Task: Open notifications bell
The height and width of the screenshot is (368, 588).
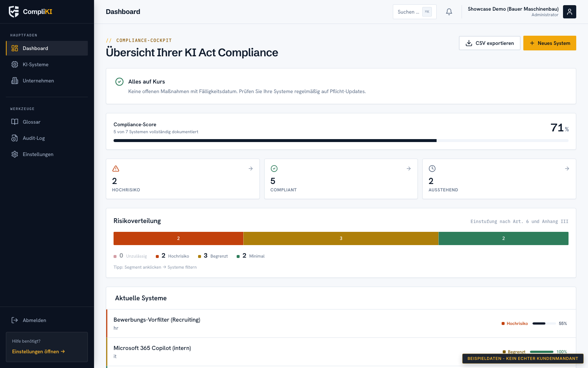Action: click(449, 12)
